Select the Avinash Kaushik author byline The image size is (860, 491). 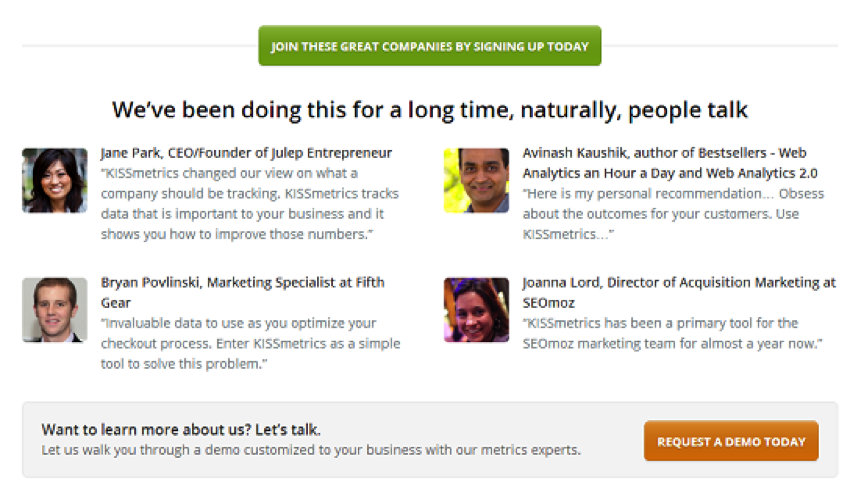click(664, 162)
